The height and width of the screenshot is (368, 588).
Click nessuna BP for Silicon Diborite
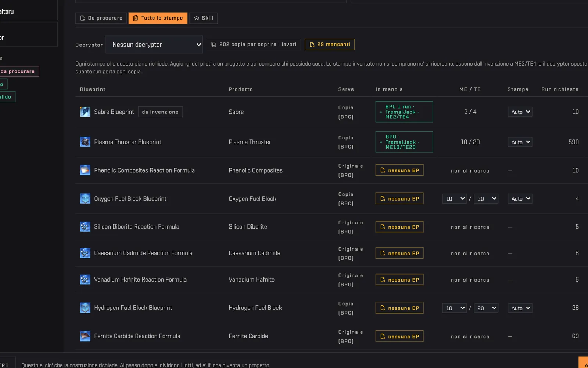(x=399, y=227)
